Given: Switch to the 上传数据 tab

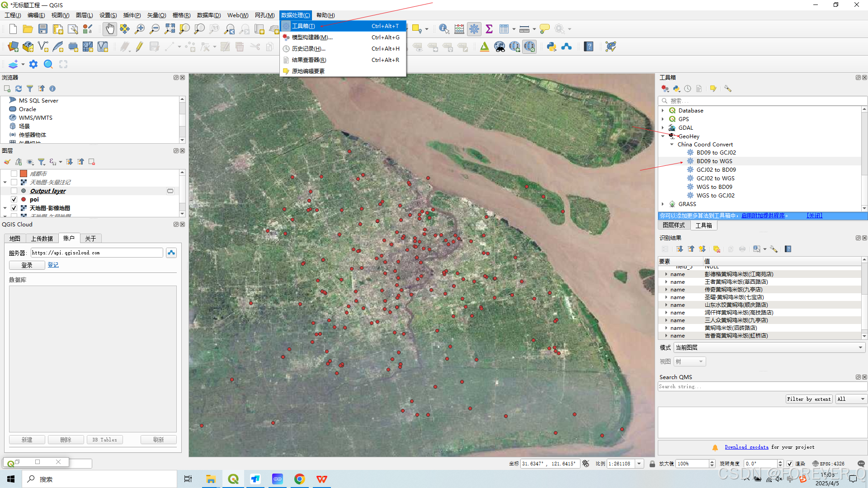Looking at the screenshot, I should coord(42,239).
